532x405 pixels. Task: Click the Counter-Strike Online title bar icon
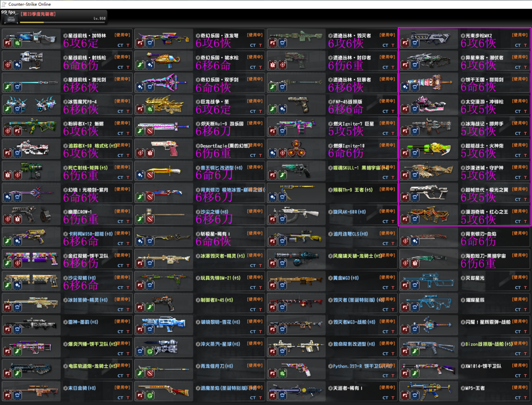(x=4, y=4)
